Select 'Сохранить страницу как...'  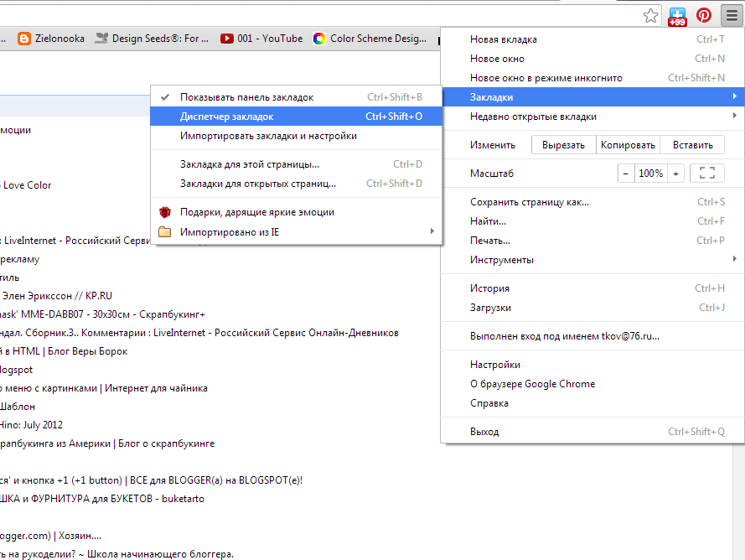[592, 202]
